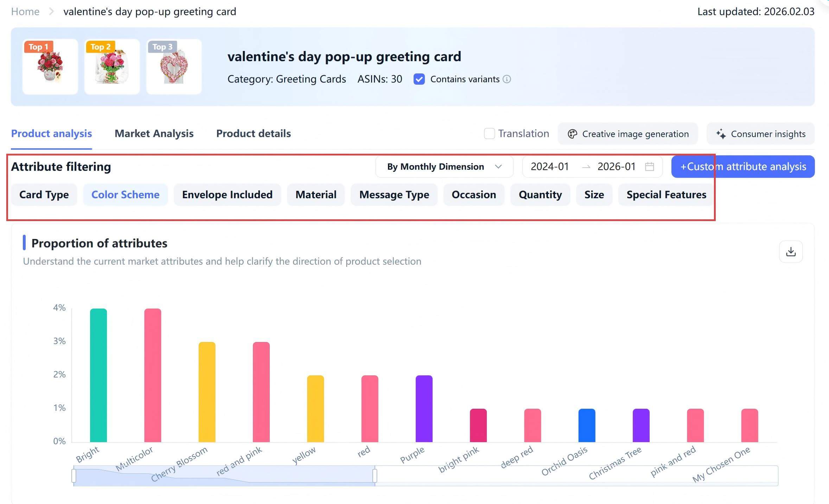The width and height of the screenshot is (829, 504).
Task: Click the info icon beside Contains variants
Action: point(507,79)
